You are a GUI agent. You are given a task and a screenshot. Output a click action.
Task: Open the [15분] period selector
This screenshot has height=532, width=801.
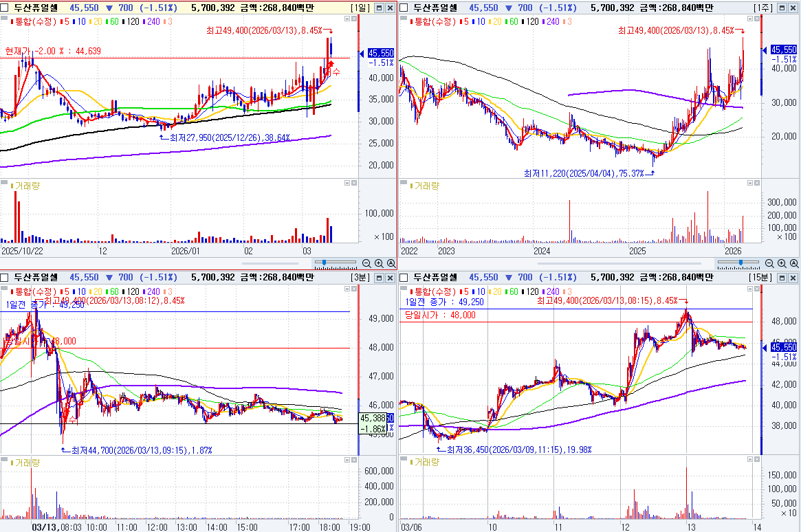click(760, 278)
